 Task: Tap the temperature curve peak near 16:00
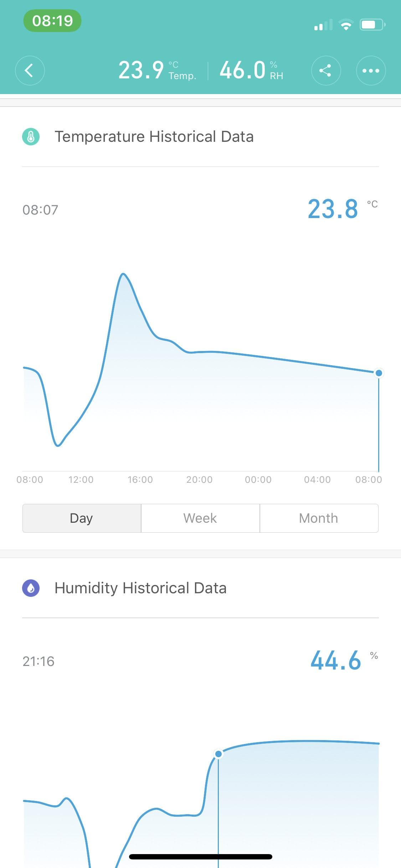tap(123, 274)
